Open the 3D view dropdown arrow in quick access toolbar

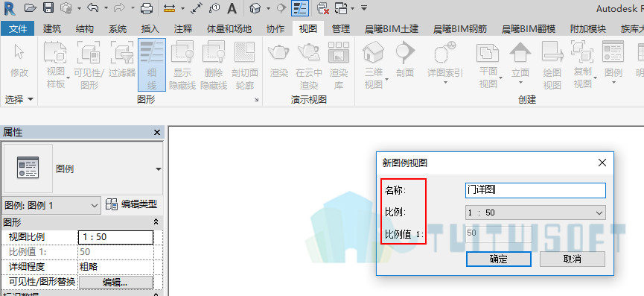[268, 7]
